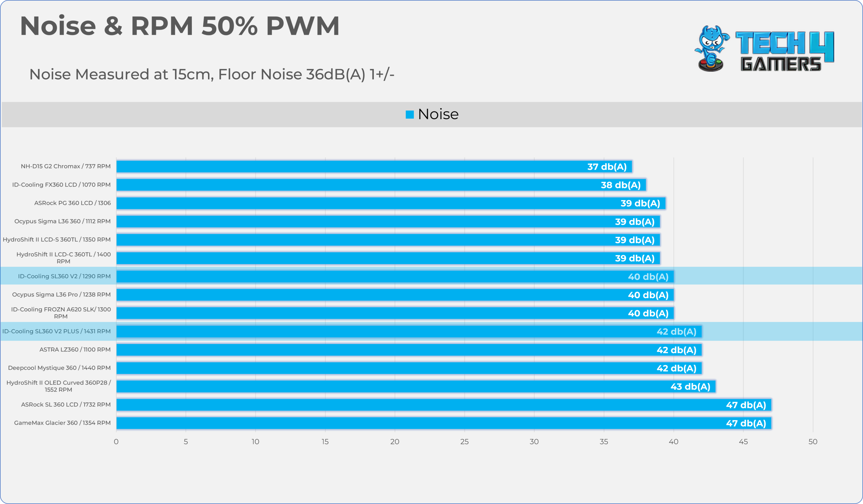
Task: Click the highlighted ID-Cooling SL360 V2 row label
Action: pyautogui.click(x=64, y=276)
